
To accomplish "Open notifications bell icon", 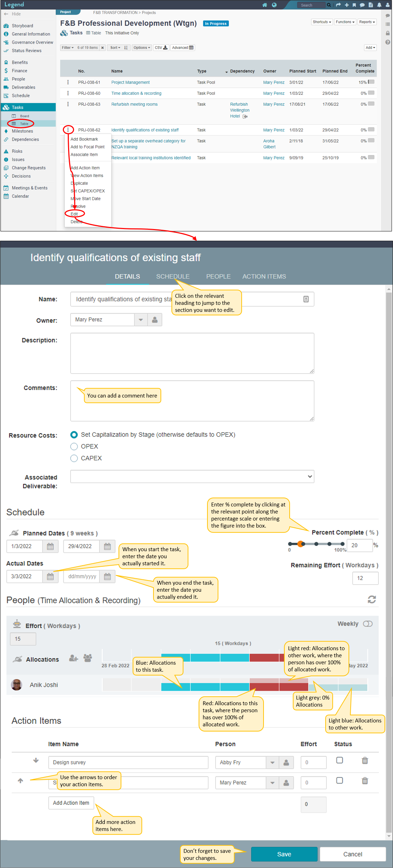I will click(x=379, y=5).
